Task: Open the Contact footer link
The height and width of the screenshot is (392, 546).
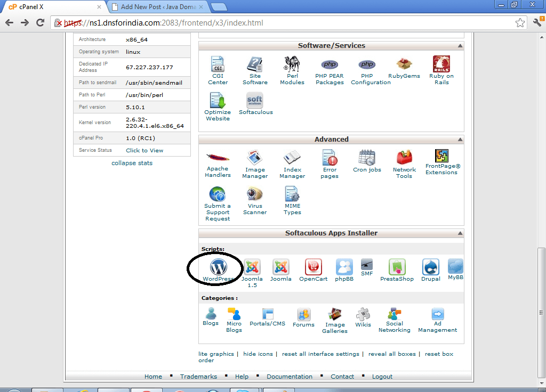Action: click(x=342, y=377)
